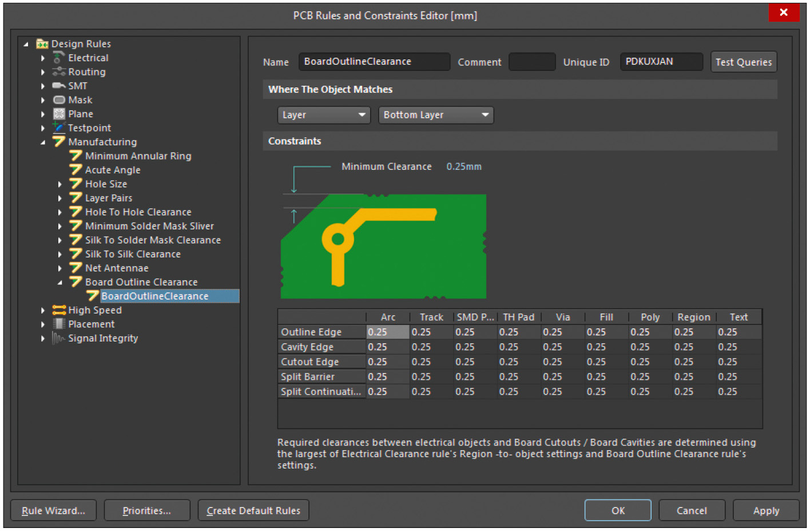
Task: Expand the Hole Size rule node
Action: point(60,184)
